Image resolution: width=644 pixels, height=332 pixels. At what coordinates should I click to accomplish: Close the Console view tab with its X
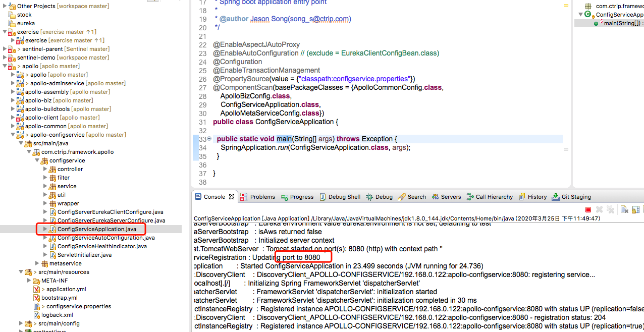click(232, 197)
